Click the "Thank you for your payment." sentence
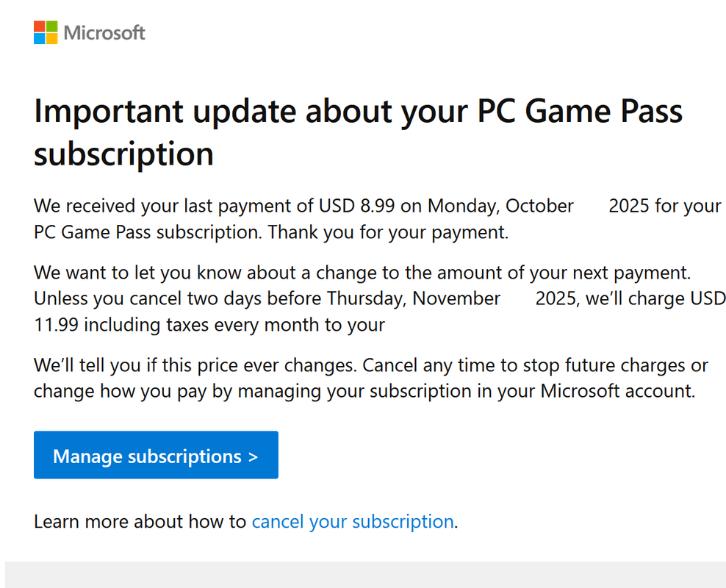Image resolution: width=726 pixels, height=588 pixels. pyautogui.click(x=388, y=232)
